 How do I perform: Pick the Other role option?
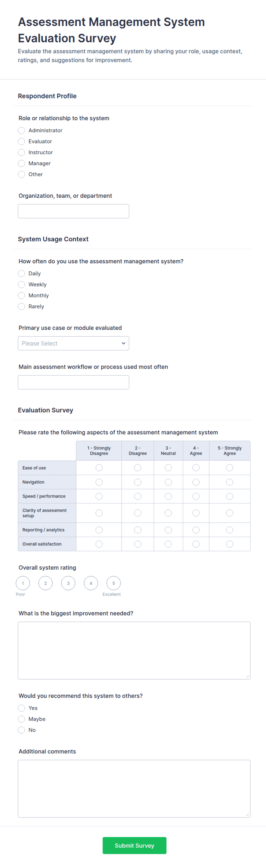click(x=22, y=174)
